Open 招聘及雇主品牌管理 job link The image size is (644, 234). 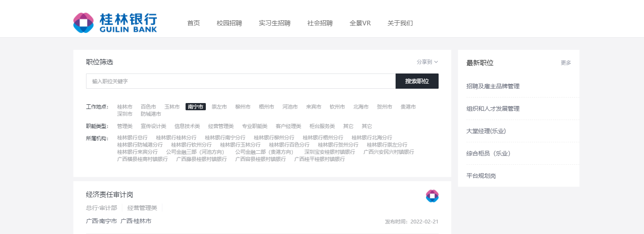[x=493, y=86]
